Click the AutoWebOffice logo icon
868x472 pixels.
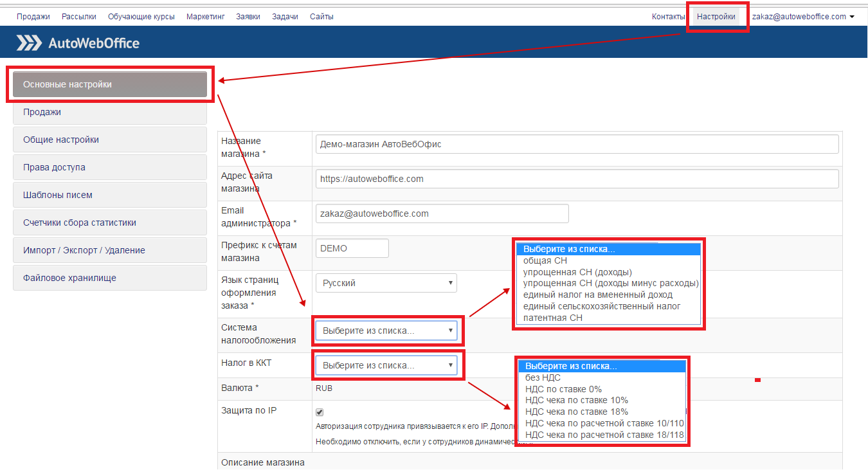28,43
